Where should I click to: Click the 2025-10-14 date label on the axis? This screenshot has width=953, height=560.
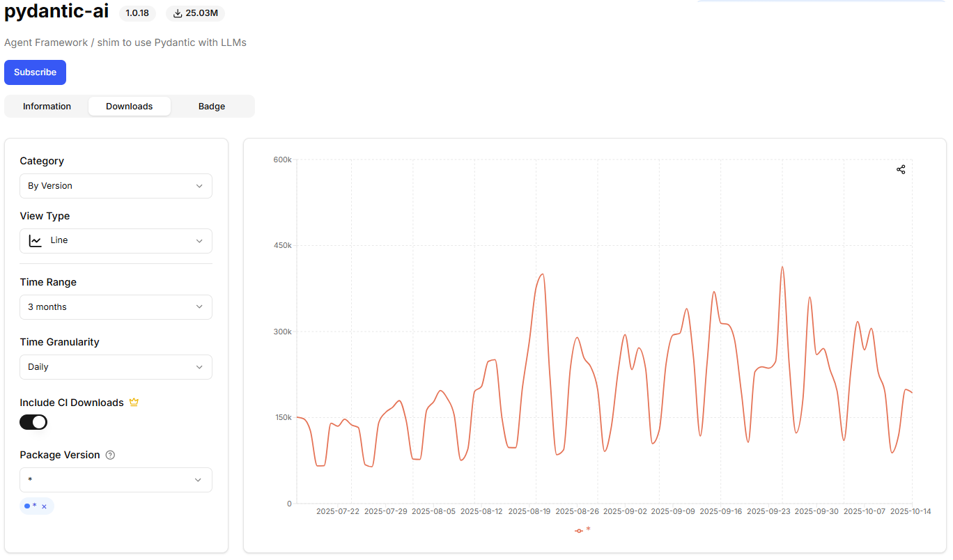pyautogui.click(x=911, y=511)
